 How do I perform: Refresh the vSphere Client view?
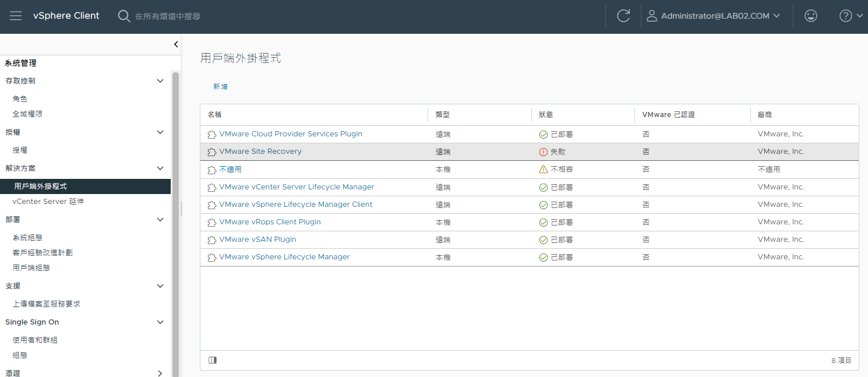click(623, 16)
